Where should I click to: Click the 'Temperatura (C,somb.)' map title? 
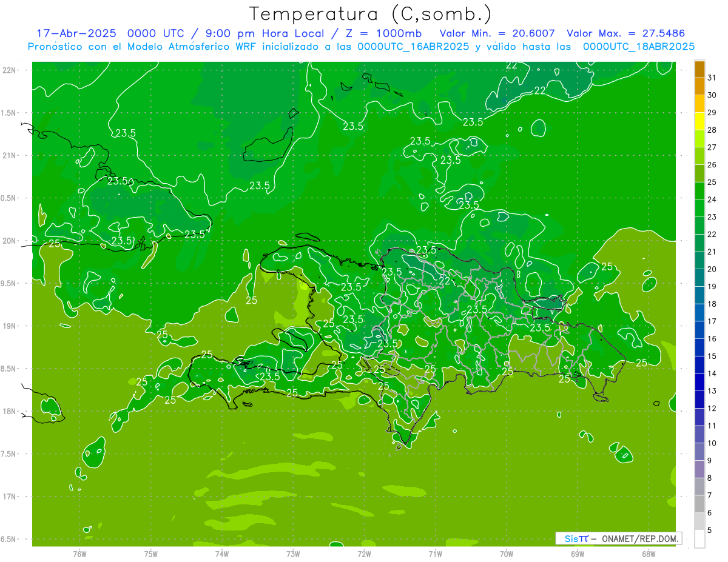370,14
